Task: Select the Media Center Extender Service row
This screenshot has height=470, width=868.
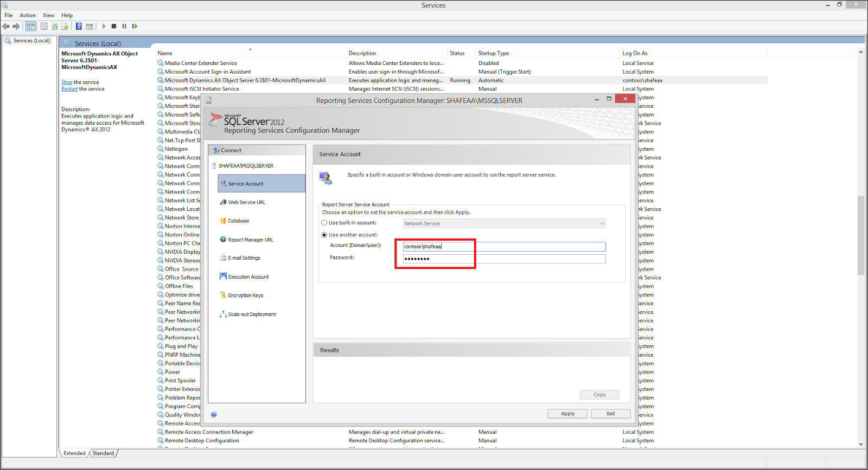Action: pyautogui.click(x=462, y=63)
